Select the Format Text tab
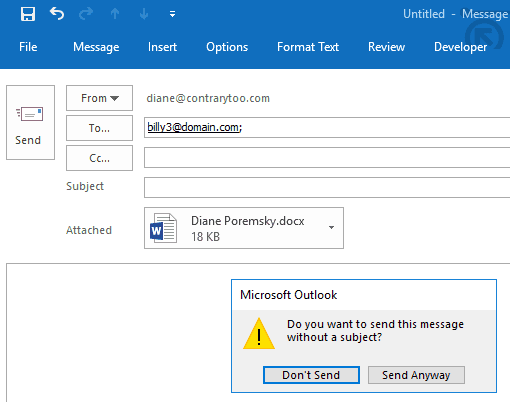 click(308, 47)
